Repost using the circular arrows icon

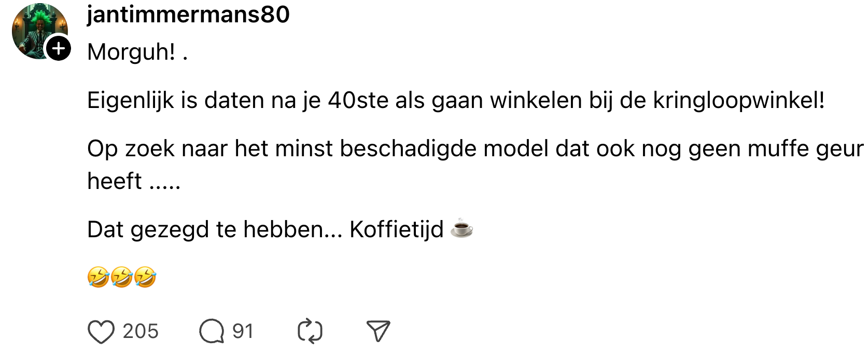coord(310,332)
